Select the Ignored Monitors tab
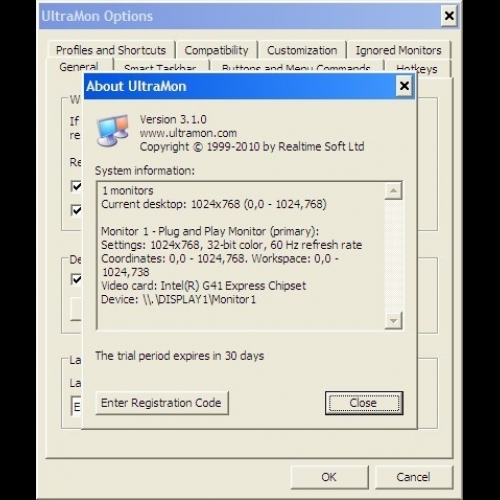500x500 pixels. [398, 50]
